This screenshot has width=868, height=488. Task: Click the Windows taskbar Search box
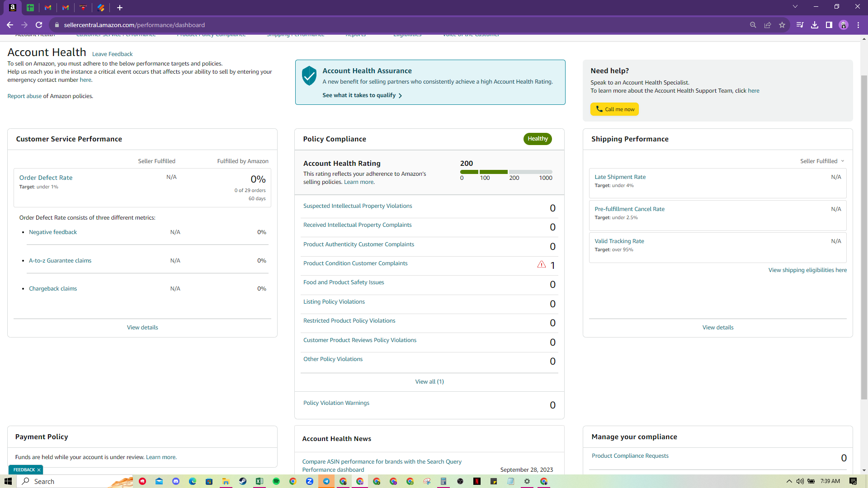75,481
